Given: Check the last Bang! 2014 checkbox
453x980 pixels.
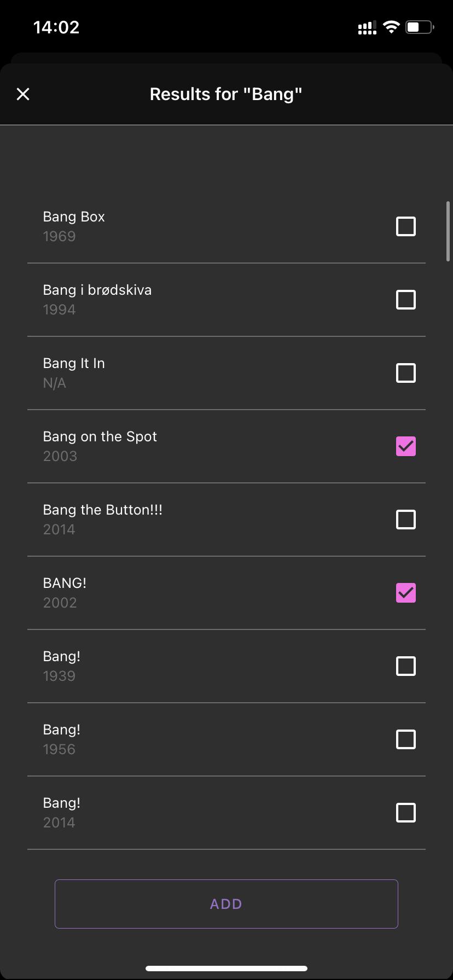Looking at the screenshot, I should [x=405, y=813].
